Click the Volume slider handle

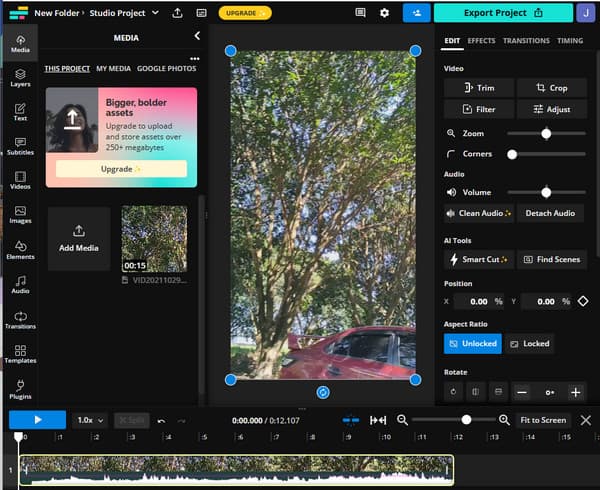click(x=546, y=192)
